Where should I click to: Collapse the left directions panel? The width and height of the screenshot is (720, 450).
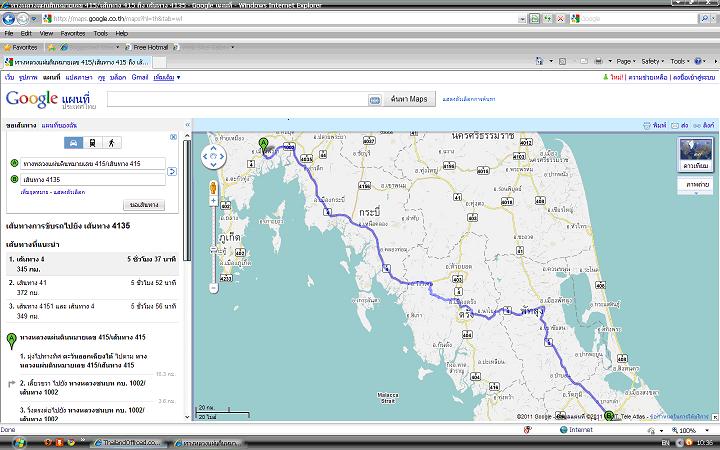187,126
